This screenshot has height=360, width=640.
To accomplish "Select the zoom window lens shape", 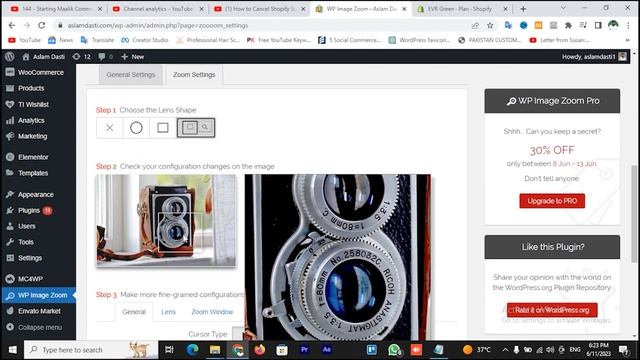I will [196, 128].
